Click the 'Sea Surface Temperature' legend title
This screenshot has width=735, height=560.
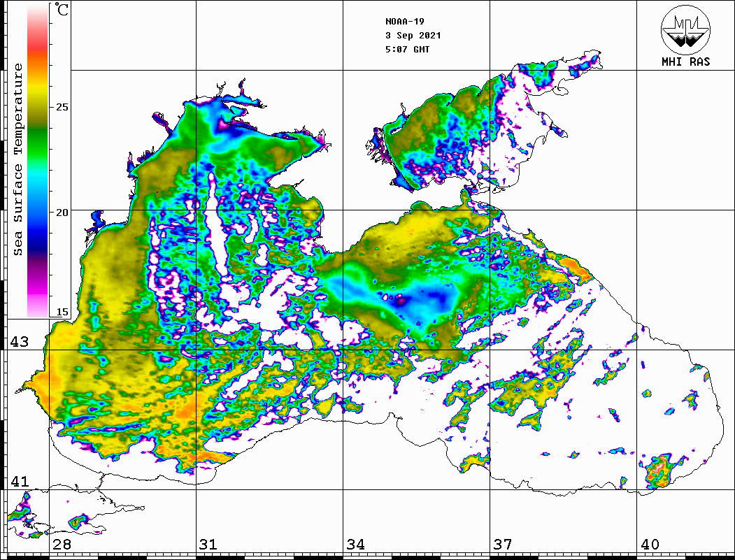17,159
